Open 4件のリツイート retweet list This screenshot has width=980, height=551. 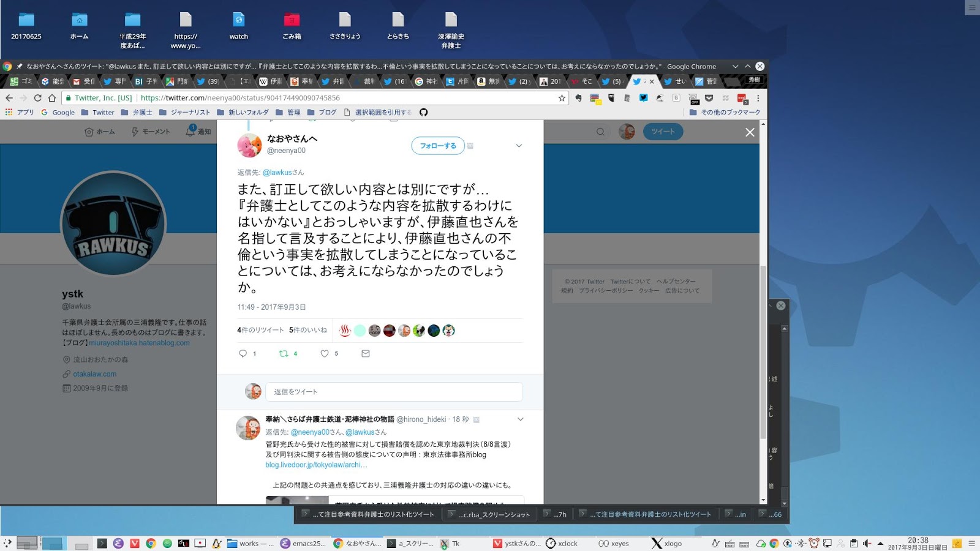point(260,330)
